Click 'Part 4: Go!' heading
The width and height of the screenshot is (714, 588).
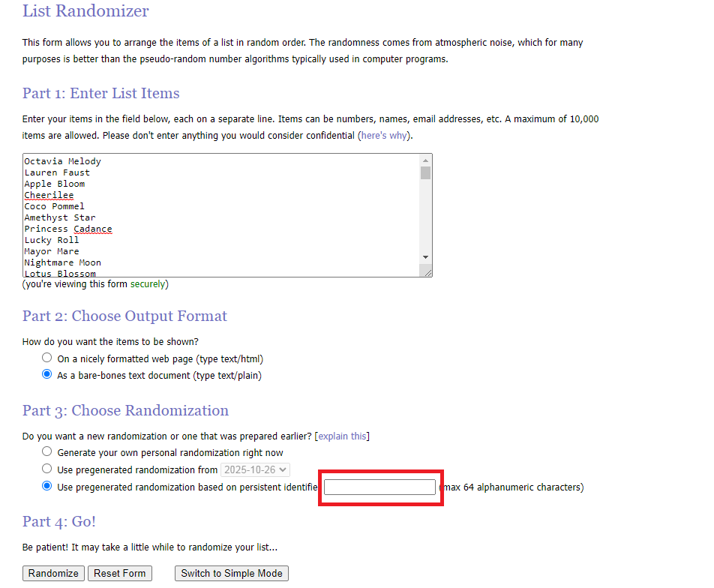[59, 522]
